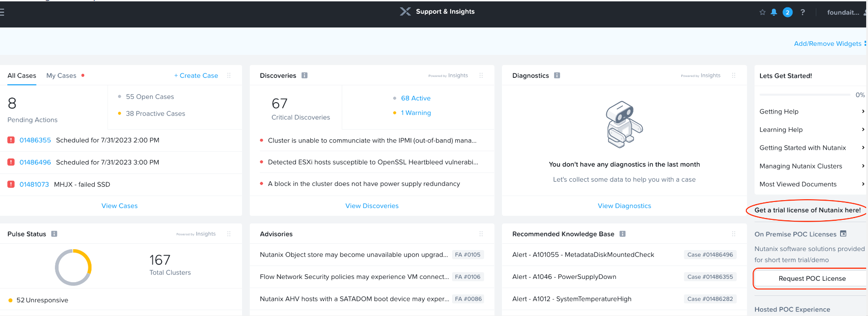The height and width of the screenshot is (316, 868).
Task: Click 1 Warning discoveries link
Action: pyautogui.click(x=416, y=113)
